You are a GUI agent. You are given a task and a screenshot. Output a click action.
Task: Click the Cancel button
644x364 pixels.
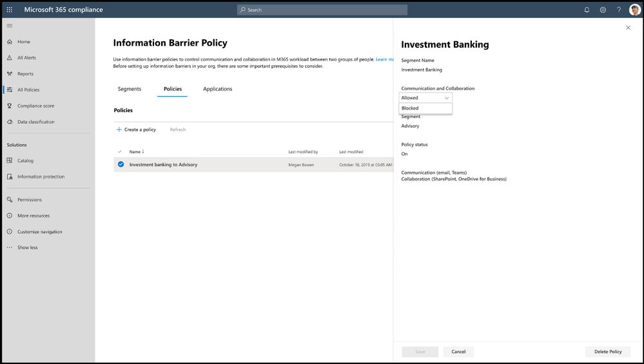point(458,352)
